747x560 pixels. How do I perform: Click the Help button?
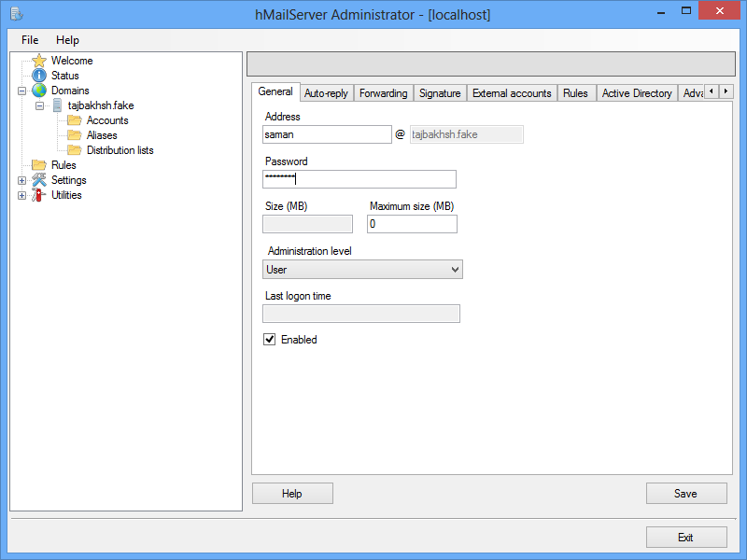[292, 494]
